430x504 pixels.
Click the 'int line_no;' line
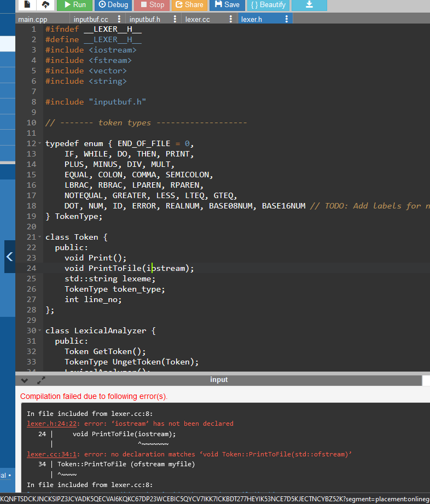click(93, 299)
